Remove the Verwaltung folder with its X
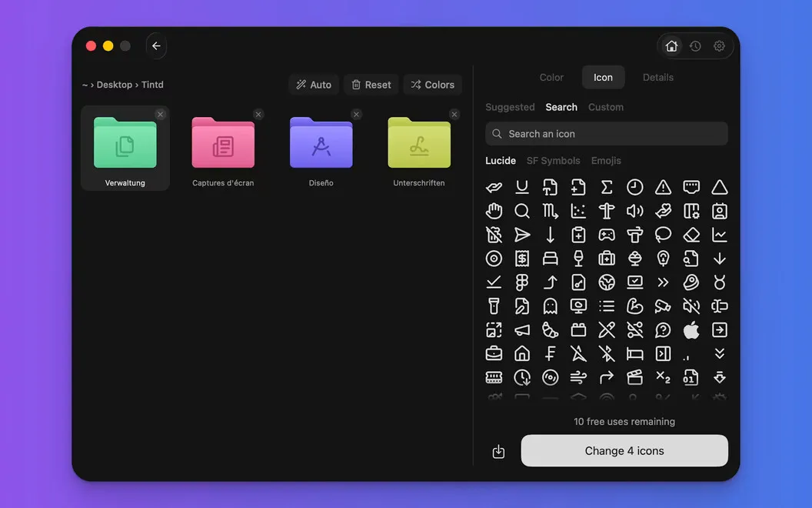This screenshot has width=812, height=508. (160, 115)
